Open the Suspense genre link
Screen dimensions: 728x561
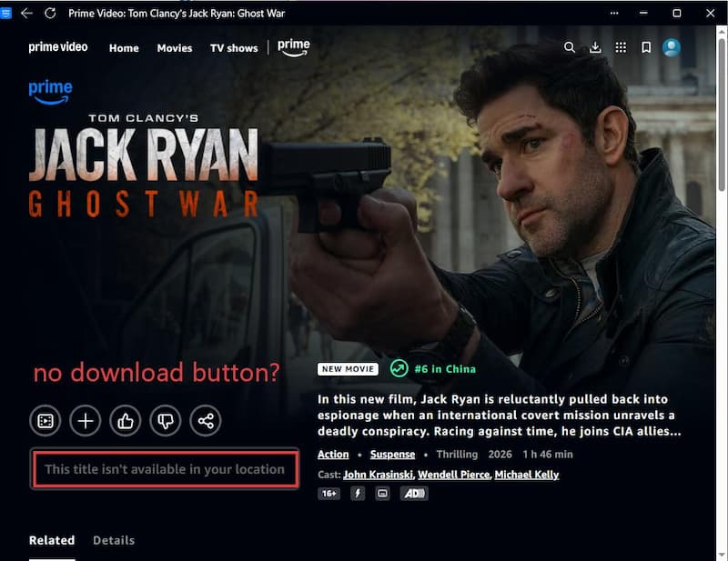click(x=392, y=455)
